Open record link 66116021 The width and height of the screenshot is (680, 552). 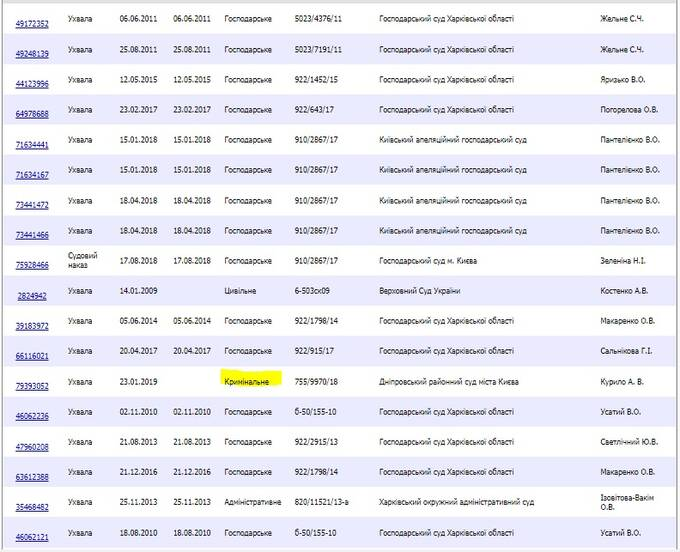coord(33,355)
